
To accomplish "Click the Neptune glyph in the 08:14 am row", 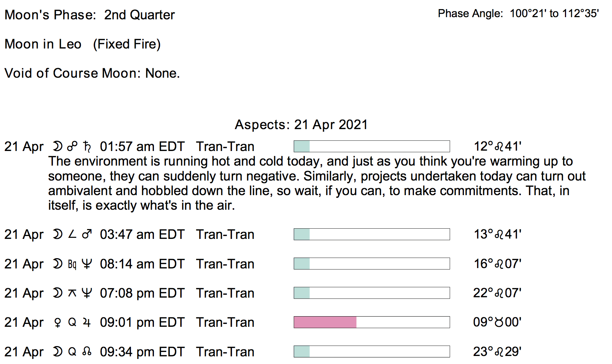I will point(87,264).
